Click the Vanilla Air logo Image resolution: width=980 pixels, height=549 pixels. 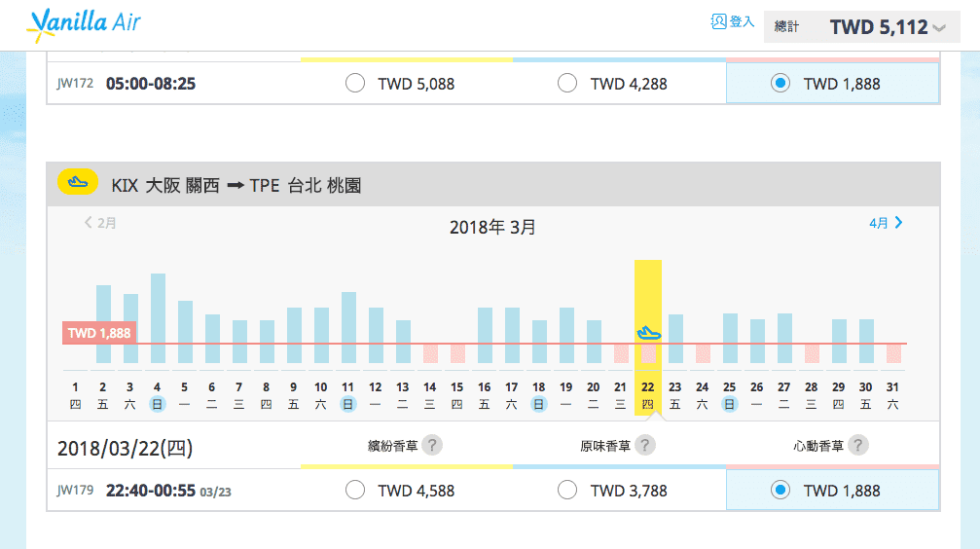click(x=84, y=25)
